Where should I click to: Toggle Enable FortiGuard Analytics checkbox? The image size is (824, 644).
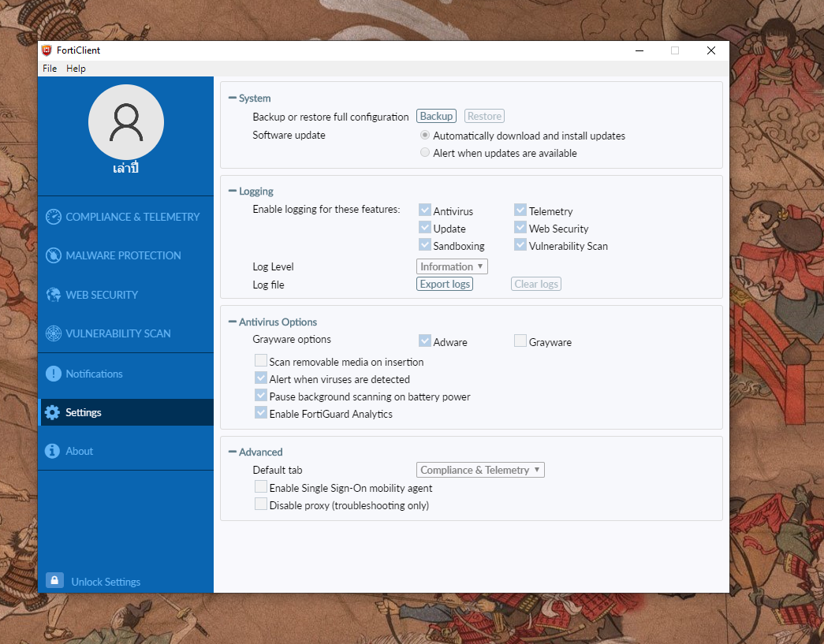(x=261, y=412)
